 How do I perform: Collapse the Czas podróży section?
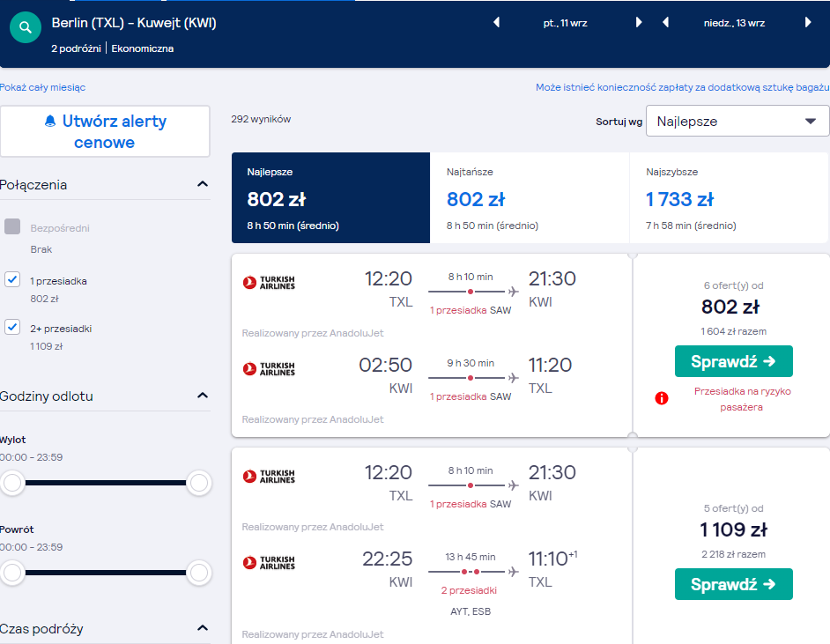tap(202, 628)
